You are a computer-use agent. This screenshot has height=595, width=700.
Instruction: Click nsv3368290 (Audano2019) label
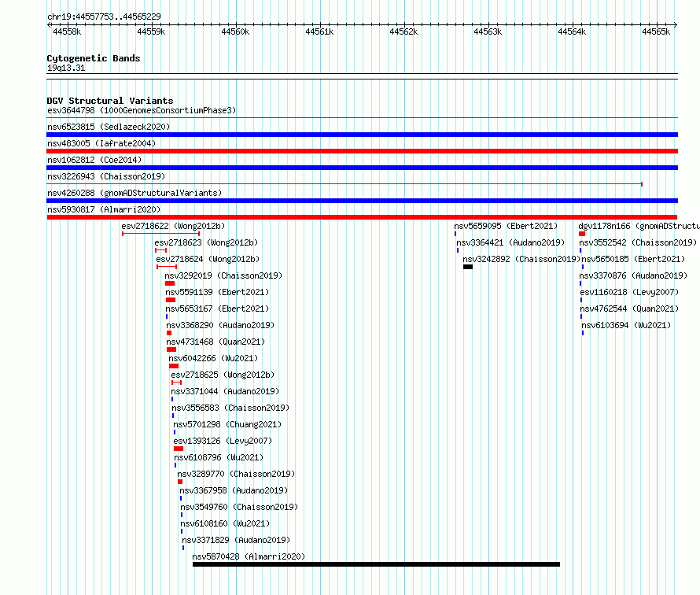pos(220,325)
